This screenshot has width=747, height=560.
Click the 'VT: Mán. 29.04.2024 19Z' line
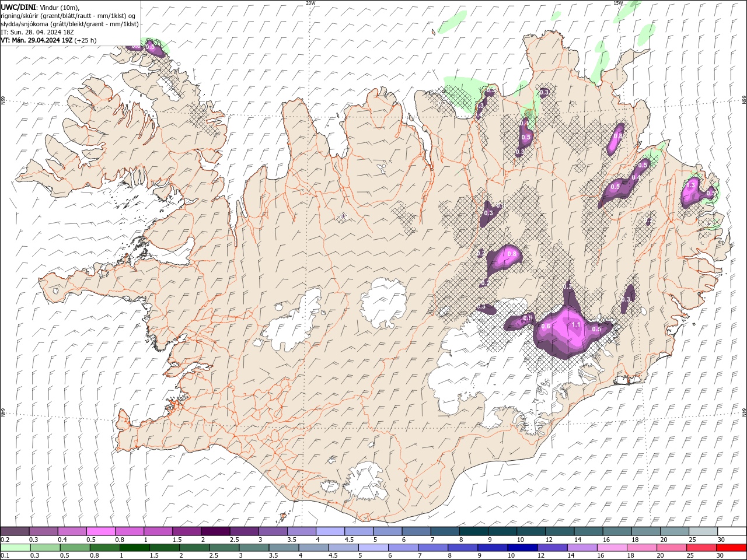pyautogui.click(x=48, y=40)
